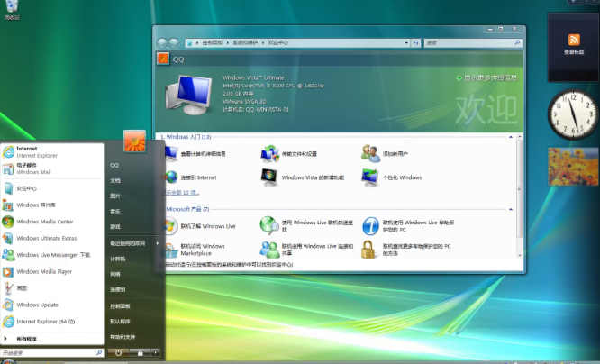The image size is (600, 364).
Task: Click the Start menu power button
Action: tap(118, 352)
